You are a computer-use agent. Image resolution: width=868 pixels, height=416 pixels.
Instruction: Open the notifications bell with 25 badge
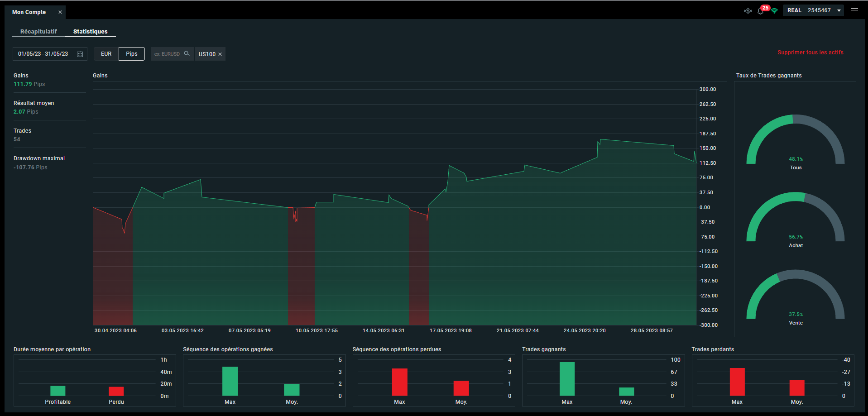(x=761, y=10)
